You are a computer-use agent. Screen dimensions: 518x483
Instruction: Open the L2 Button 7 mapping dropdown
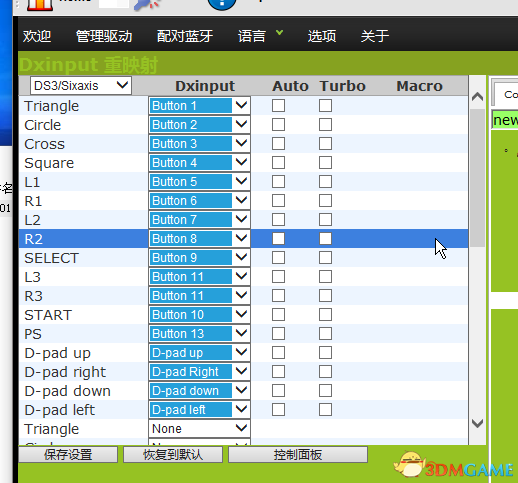199,220
